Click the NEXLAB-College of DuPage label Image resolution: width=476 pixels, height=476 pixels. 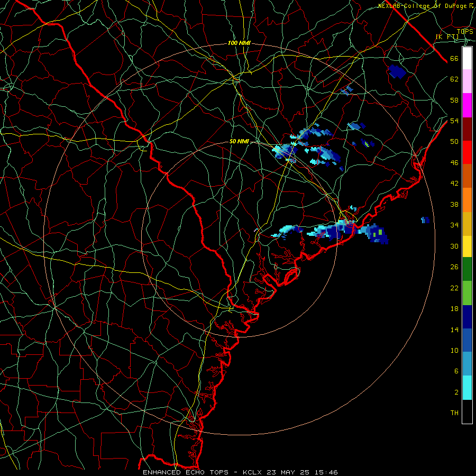point(425,6)
